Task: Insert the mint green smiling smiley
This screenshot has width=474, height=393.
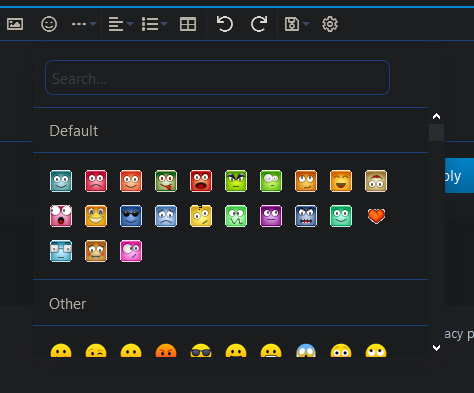Action: coord(341,216)
